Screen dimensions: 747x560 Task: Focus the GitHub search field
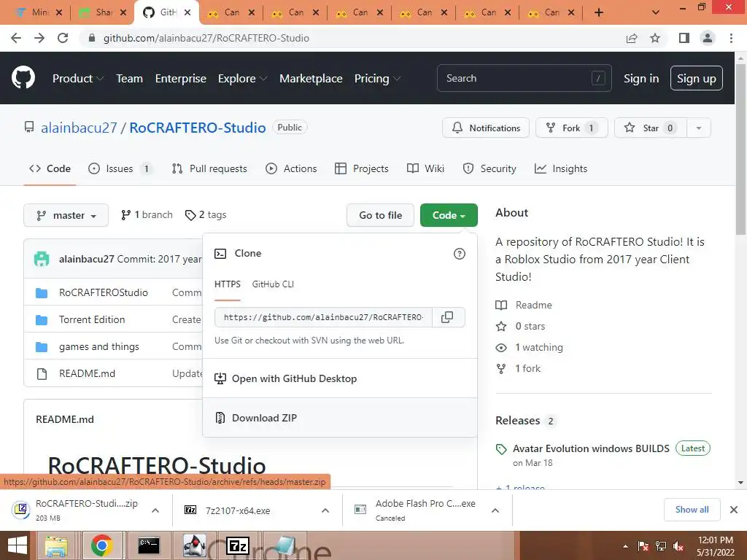(524, 78)
